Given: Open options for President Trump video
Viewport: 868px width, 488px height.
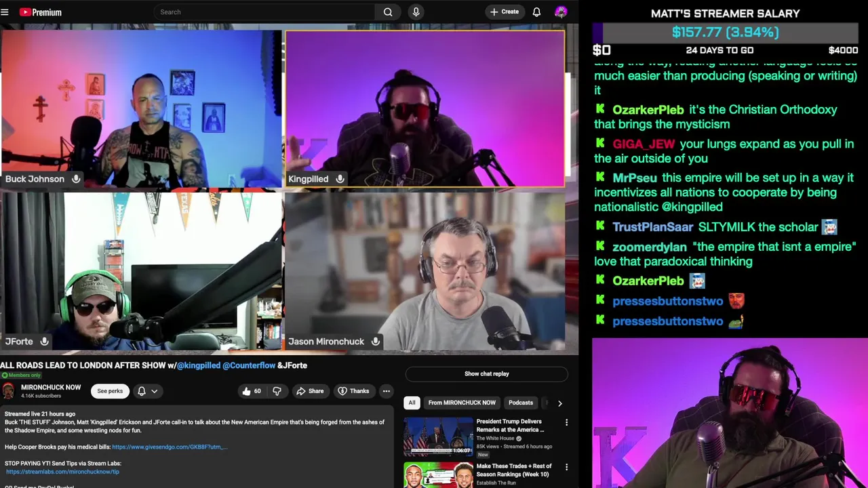Looking at the screenshot, I should coord(566,423).
